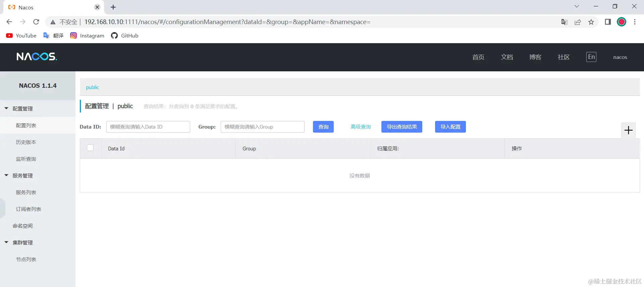Click the tab search chevron in title bar
The width and height of the screenshot is (644, 287).
coord(577,6)
